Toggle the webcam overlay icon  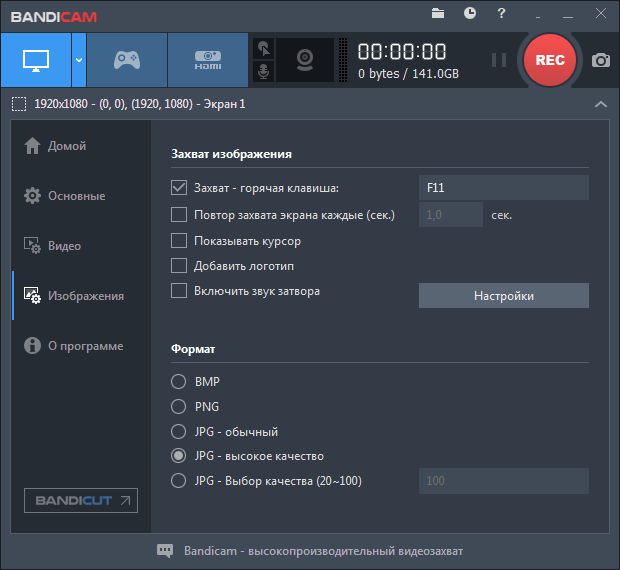(x=306, y=60)
